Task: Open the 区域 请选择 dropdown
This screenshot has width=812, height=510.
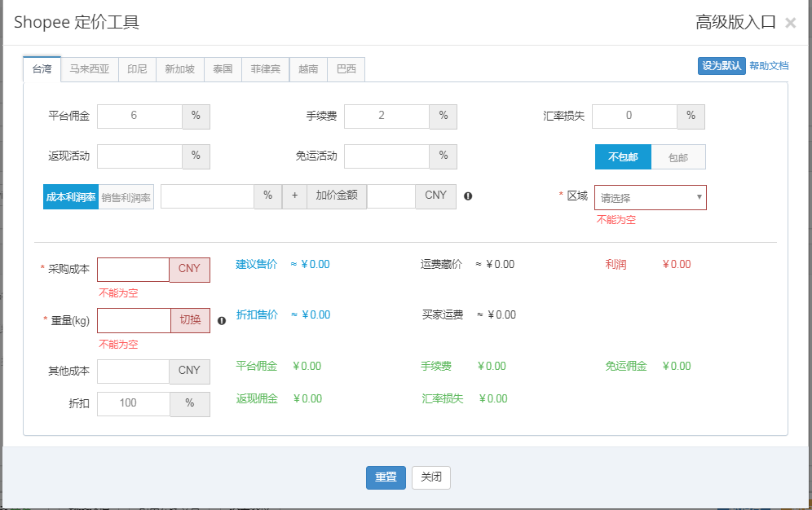Action: (x=650, y=198)
